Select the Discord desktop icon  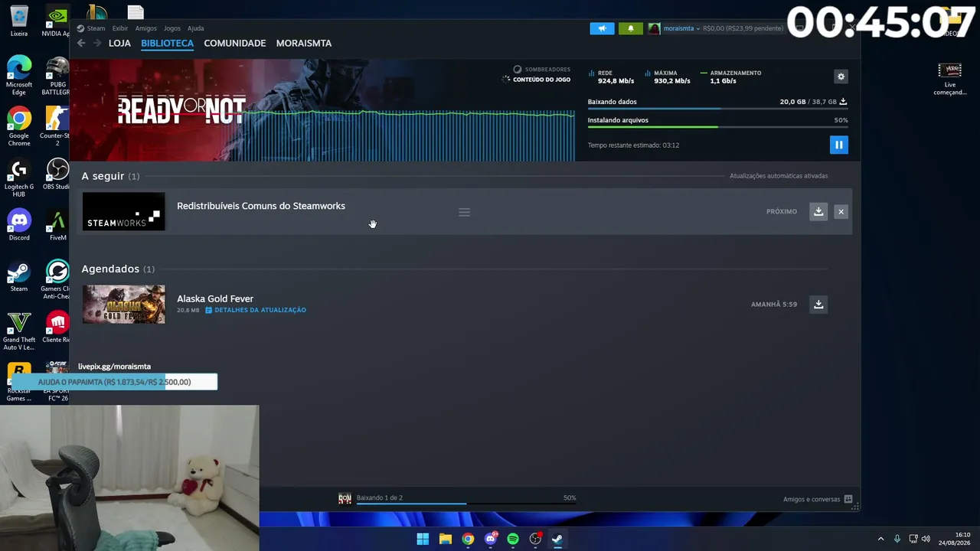19,225
